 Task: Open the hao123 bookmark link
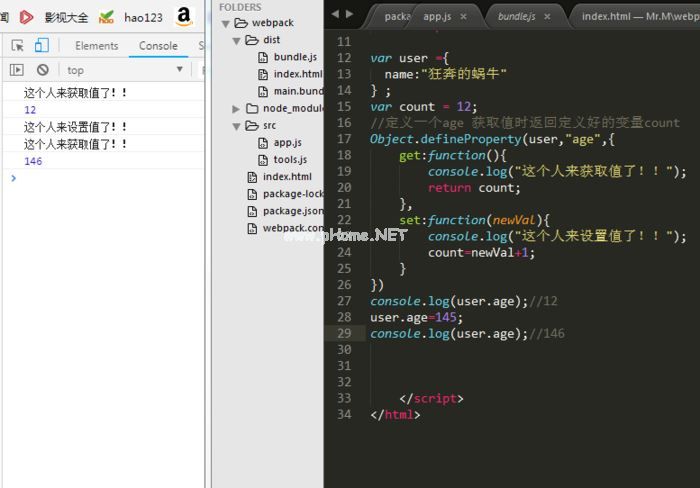pyautogui.click(x=143, y=17)
